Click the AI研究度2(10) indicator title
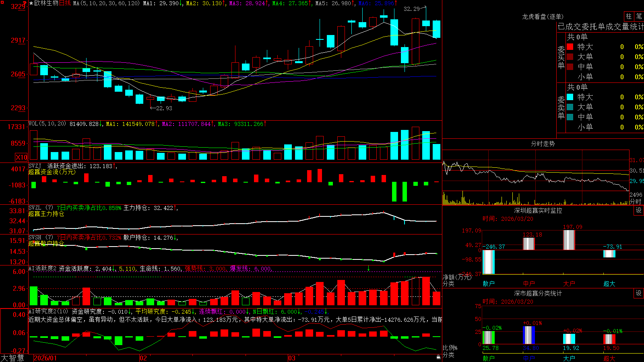The height and width of the screenshot is (362, 644). (x=49, y=311)
